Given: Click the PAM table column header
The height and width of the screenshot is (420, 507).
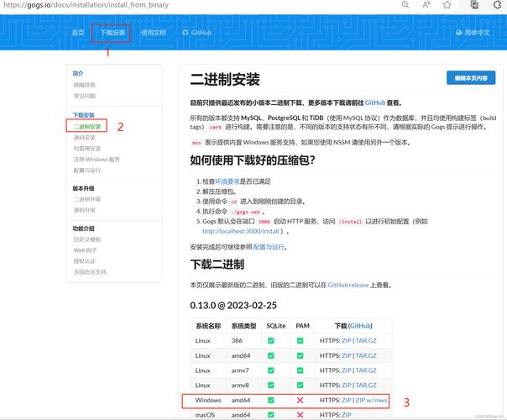Looking at the screenshot, I should coord(303,326).
